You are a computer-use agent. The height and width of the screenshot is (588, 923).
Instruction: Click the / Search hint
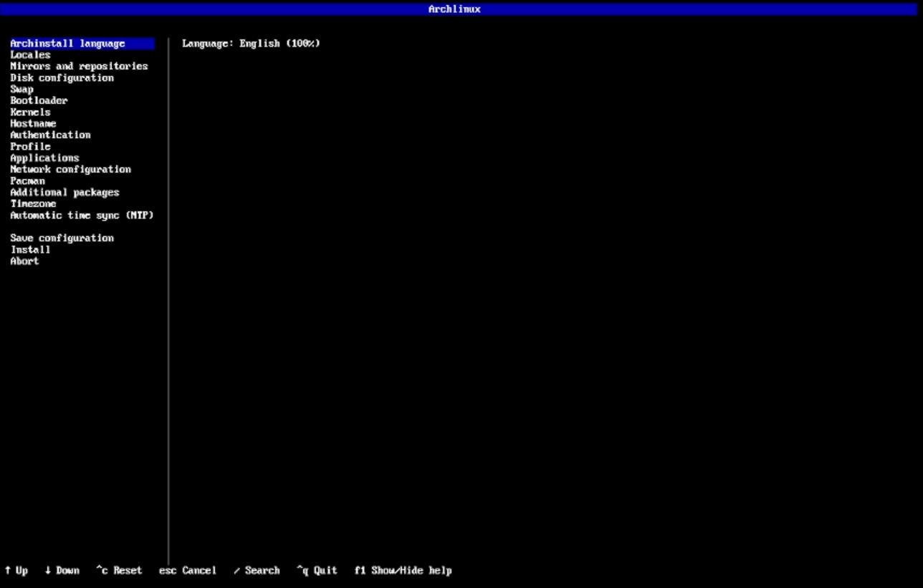pos(257,571)
